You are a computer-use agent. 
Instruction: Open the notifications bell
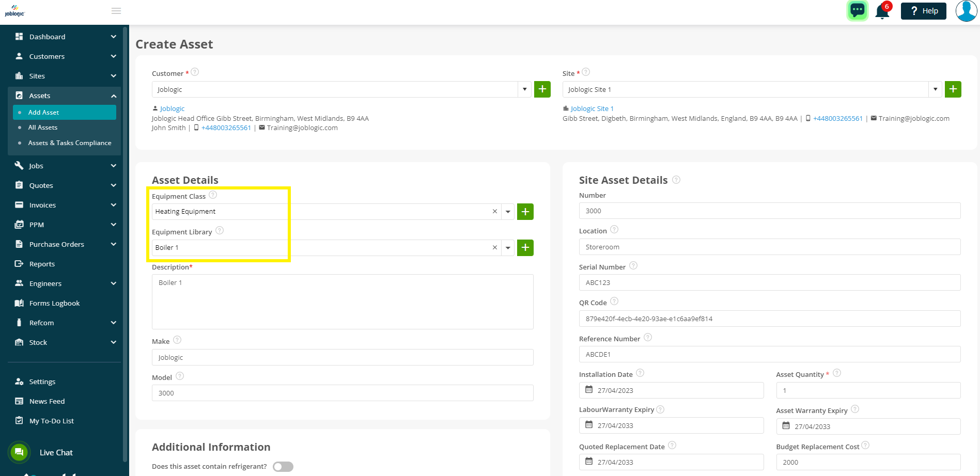[x=883, y=11]
